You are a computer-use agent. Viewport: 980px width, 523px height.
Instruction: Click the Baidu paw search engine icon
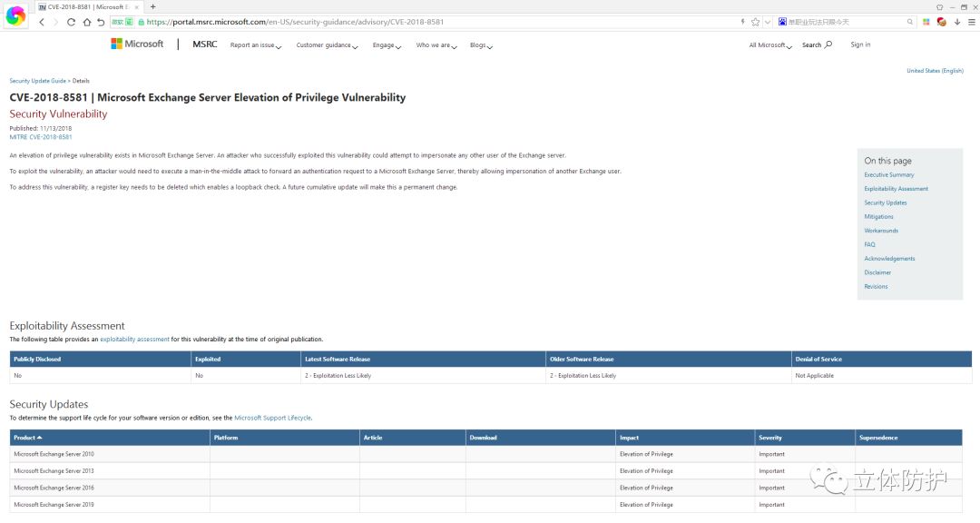click(x=782, y=22)
